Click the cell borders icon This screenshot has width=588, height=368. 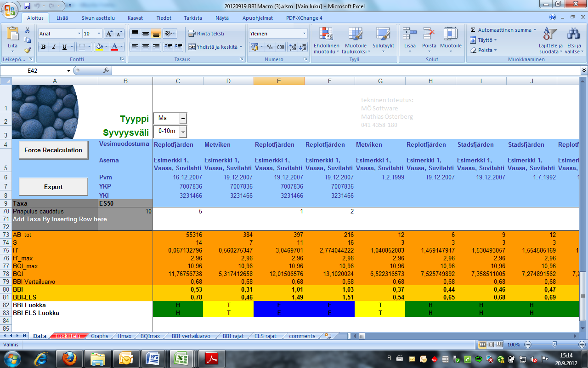pos(81,47)
